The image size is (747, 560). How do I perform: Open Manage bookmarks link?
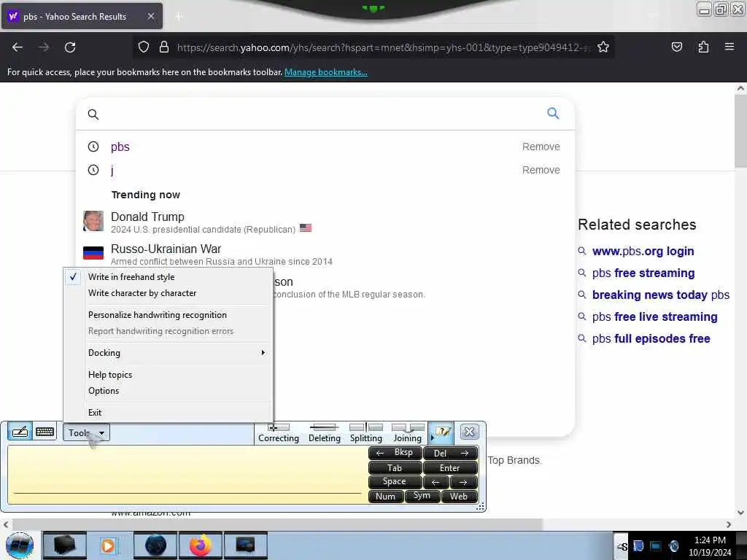[x=326, y=72]
